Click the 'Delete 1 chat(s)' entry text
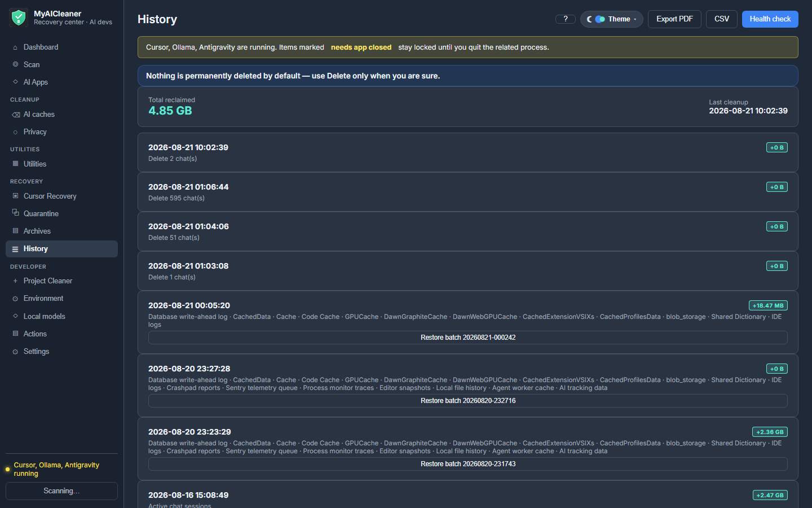The width and height of the screenshot is (812, 508). [x=172, y=278]
